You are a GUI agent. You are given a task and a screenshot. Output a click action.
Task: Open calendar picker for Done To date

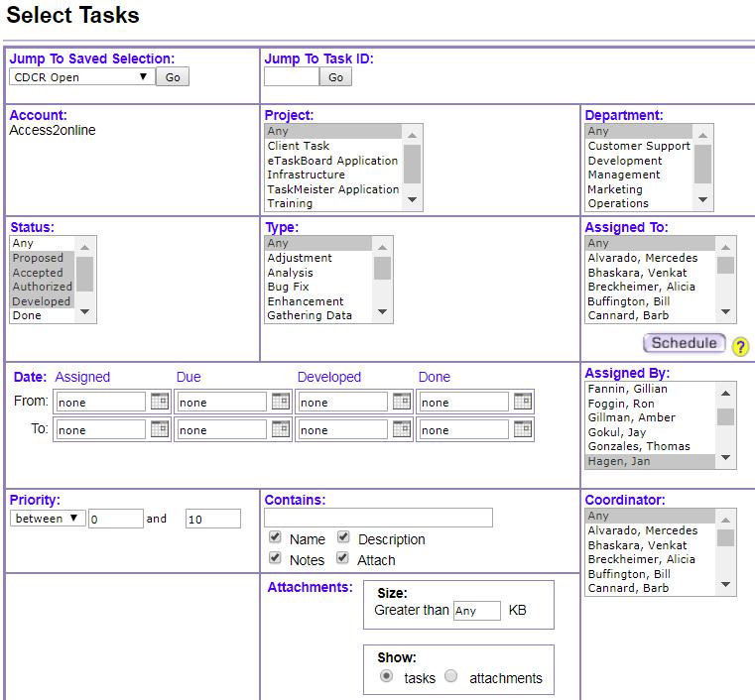coord(523,429)
